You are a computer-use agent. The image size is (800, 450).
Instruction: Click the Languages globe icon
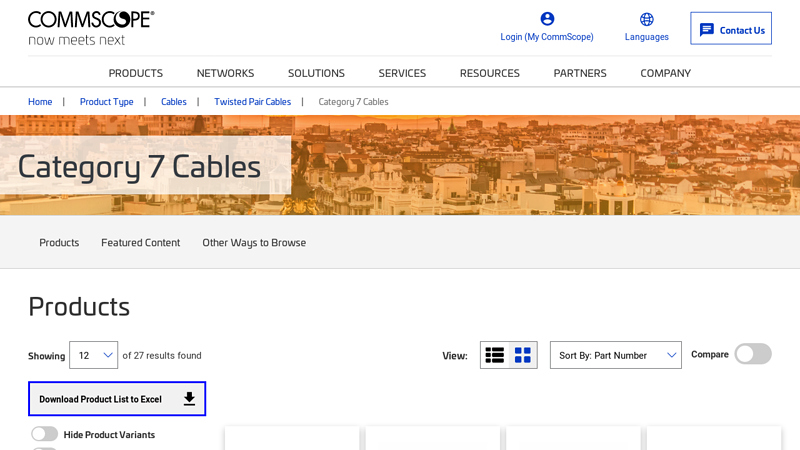pyautogui.click(x=646, y=19)
